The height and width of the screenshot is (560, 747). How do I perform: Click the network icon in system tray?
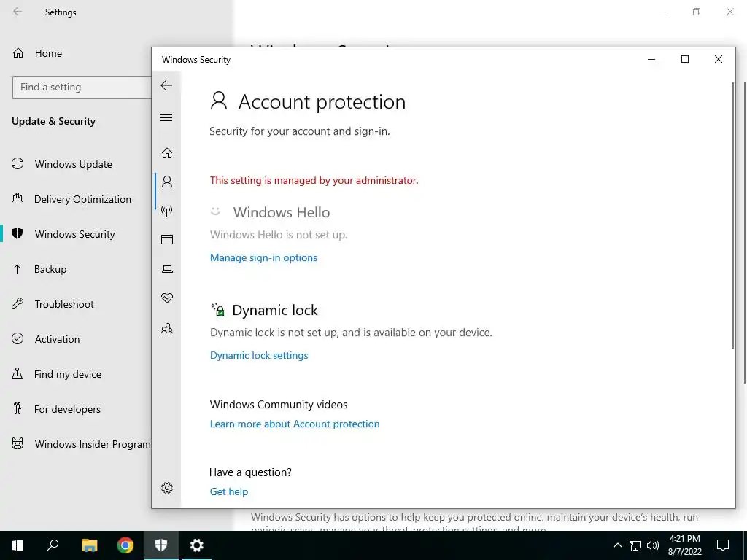(635, 545)
